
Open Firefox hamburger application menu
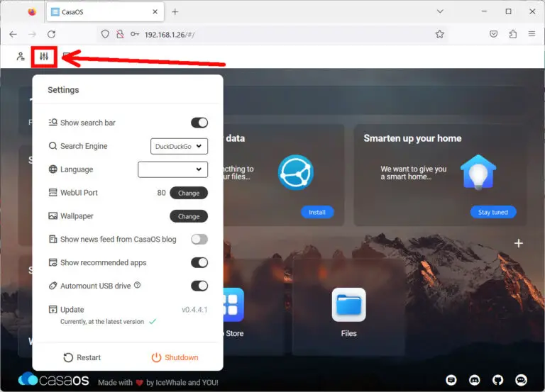pyautogui.click(x=532, y=34)
